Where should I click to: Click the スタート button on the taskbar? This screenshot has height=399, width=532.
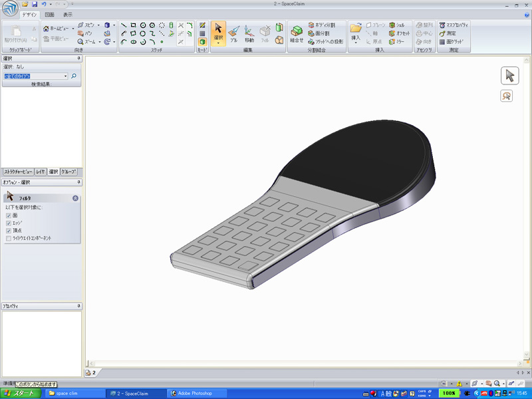20,393
